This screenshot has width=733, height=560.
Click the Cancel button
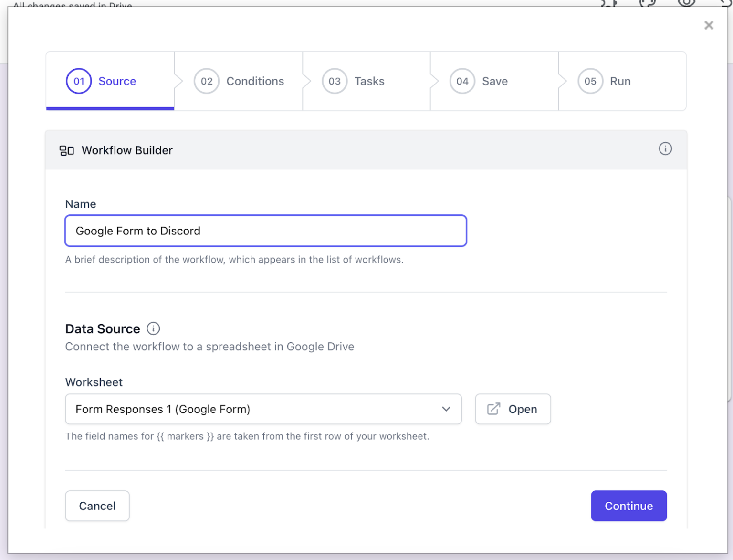click(x=97, y=506)
